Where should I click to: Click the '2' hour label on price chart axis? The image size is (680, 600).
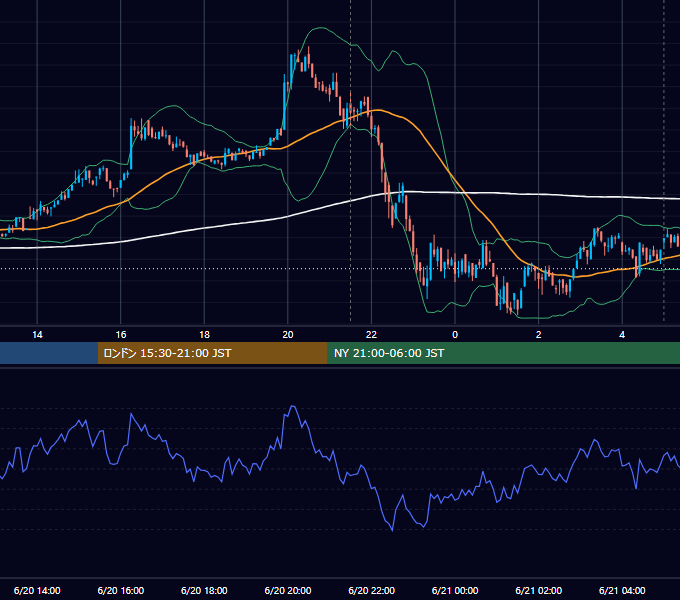tap(539, 335)
